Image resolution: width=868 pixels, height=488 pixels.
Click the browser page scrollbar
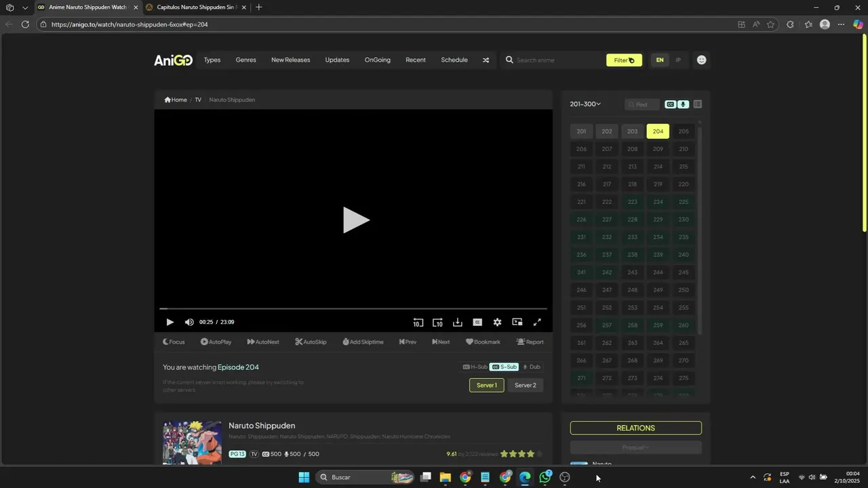865,132
